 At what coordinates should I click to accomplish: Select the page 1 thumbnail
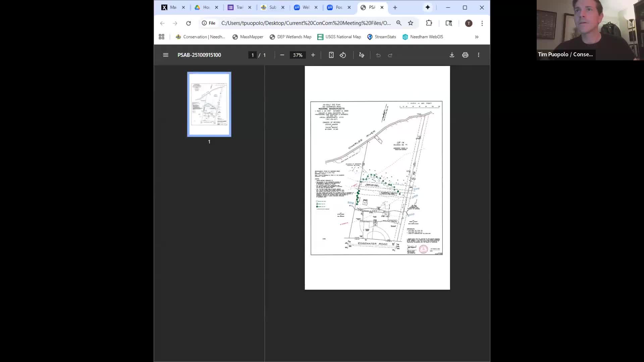coord(209,104)
